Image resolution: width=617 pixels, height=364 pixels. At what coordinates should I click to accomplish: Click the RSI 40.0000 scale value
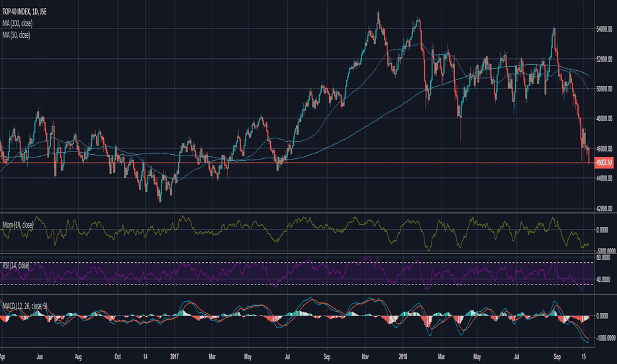(604, 280)
